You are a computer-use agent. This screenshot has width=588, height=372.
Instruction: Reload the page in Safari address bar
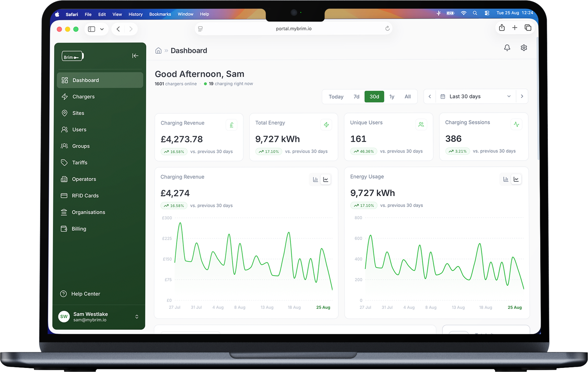(387, 28)
